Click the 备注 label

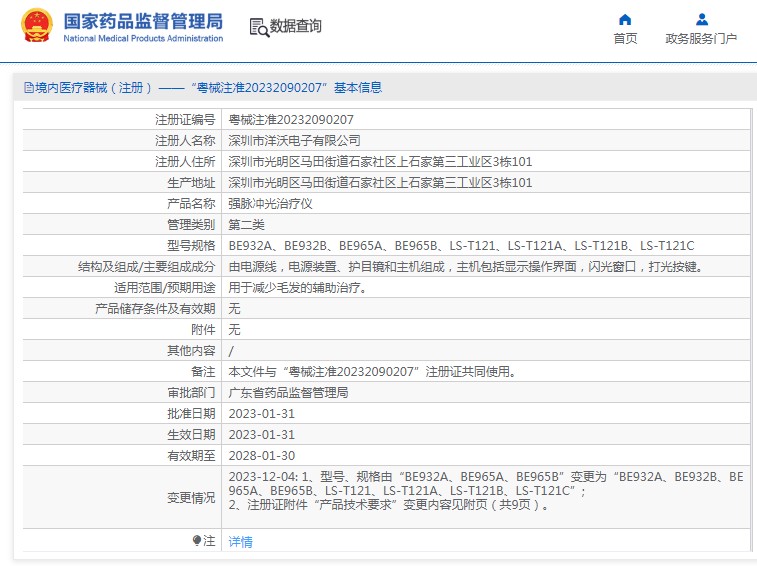[x=203, y=372]
